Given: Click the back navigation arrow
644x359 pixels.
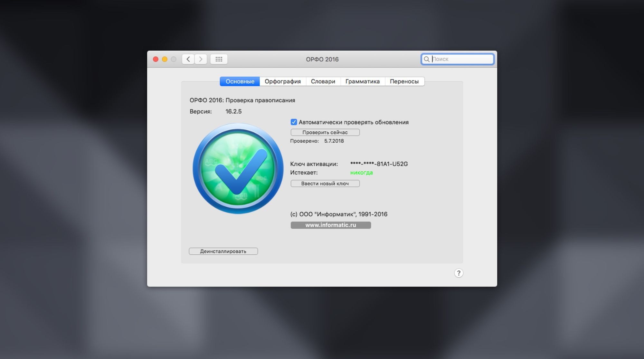Looking at the screenshot, I should [x=188, y=59].
